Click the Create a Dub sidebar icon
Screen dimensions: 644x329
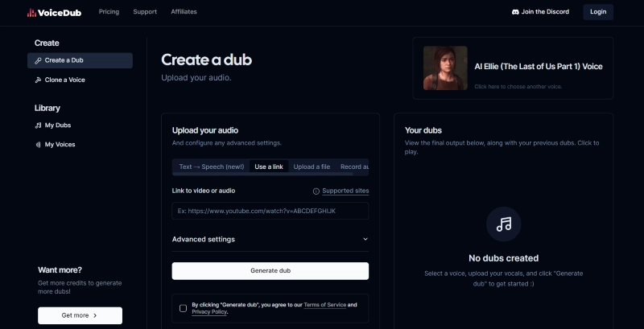coord(38,60)
